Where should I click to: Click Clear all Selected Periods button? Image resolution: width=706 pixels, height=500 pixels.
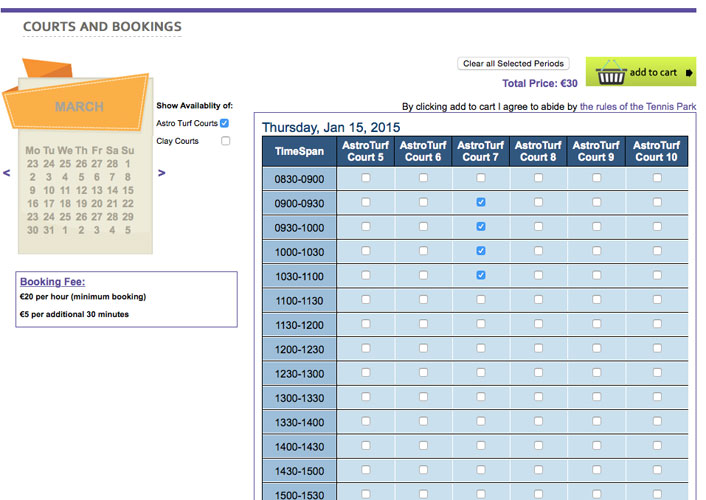513,64
